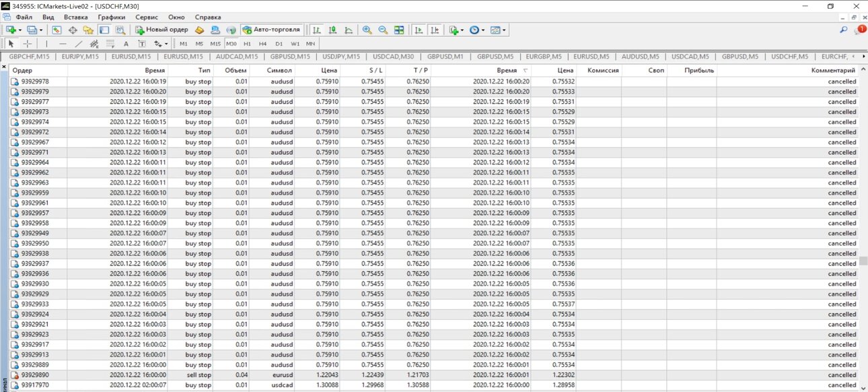Switch to the EURGBP,M5 chart tab
The width and height of the screenshot is (868, 392).
coord(544,57)
